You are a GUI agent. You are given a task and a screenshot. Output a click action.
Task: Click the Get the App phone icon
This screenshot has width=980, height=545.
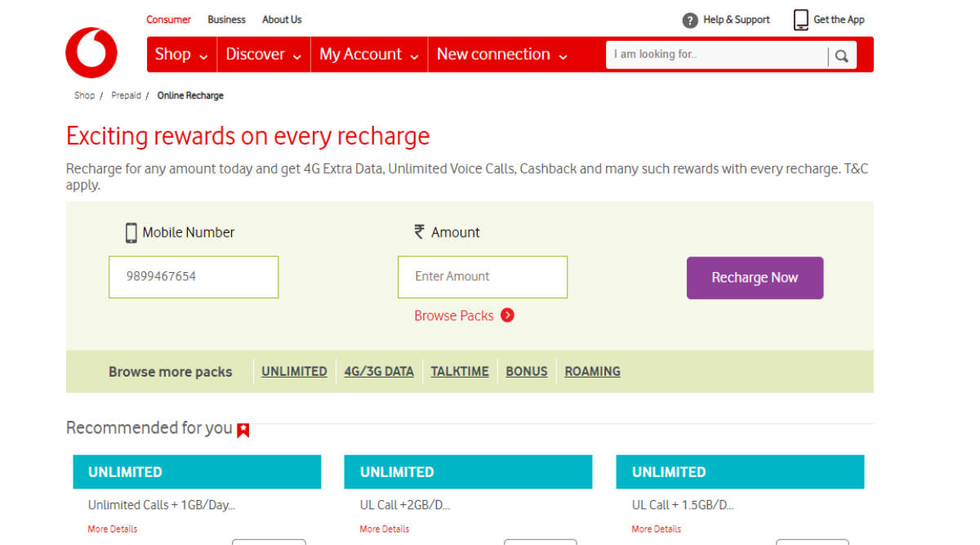coord(801,20)
